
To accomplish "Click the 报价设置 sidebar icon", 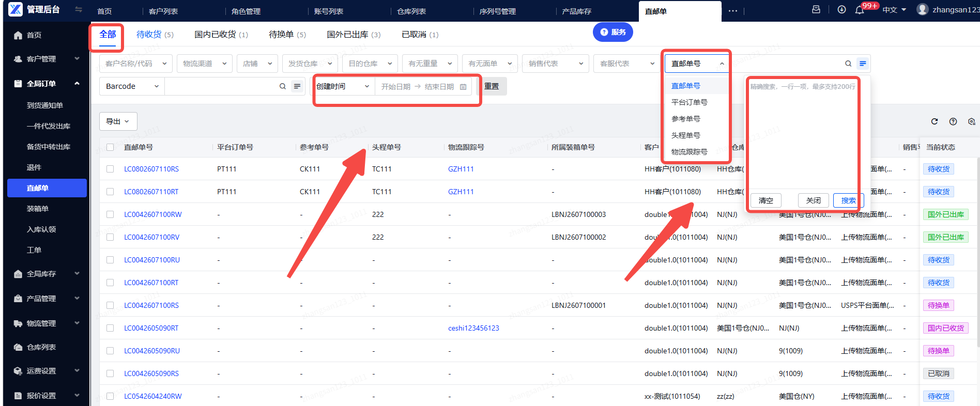I will pos(18,396).
